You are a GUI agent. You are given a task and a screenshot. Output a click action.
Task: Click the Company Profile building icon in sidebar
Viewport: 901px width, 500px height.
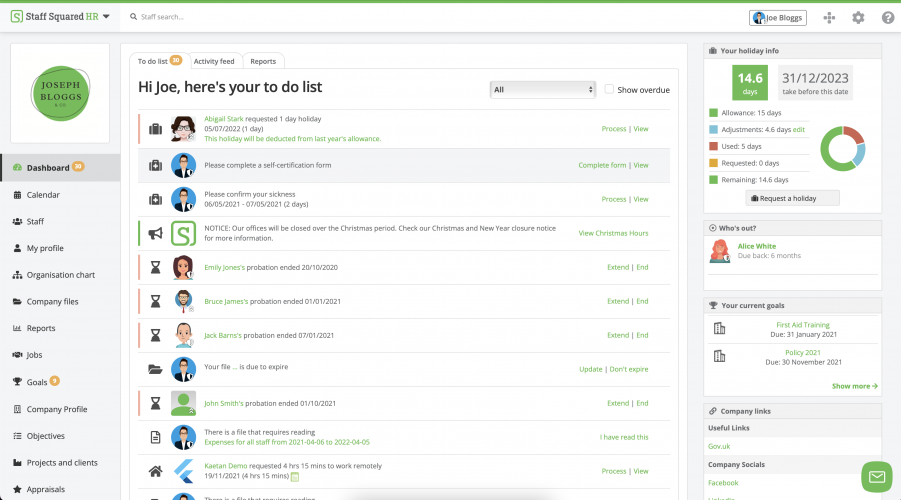[17, 409]
